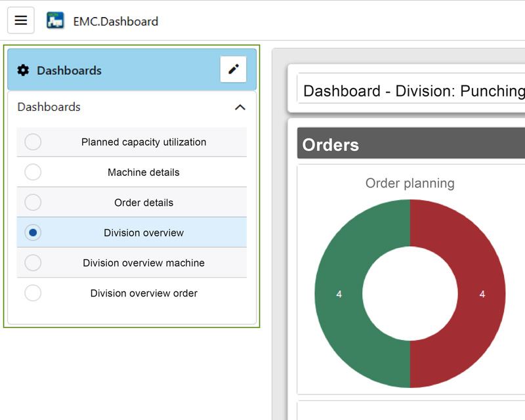The height and width of the screenshot is (420, 525).
Task: Click the gear icon beside Dashboards header
Action: coord(24,71)
